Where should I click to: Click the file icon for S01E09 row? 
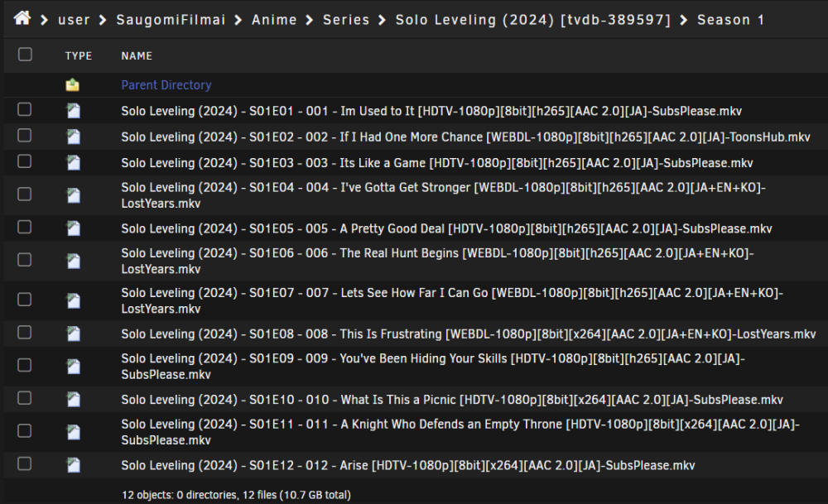(74, 367)
